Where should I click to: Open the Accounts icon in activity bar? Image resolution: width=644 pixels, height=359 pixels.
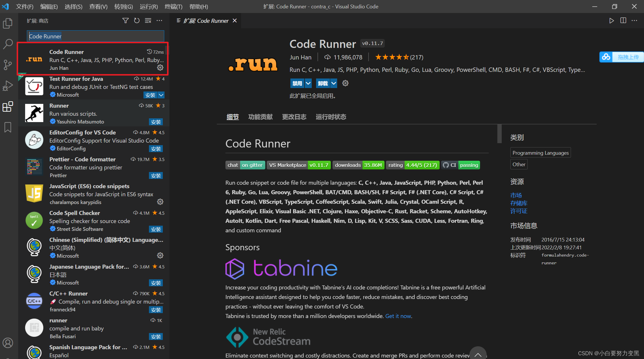(x=8, y=343)
